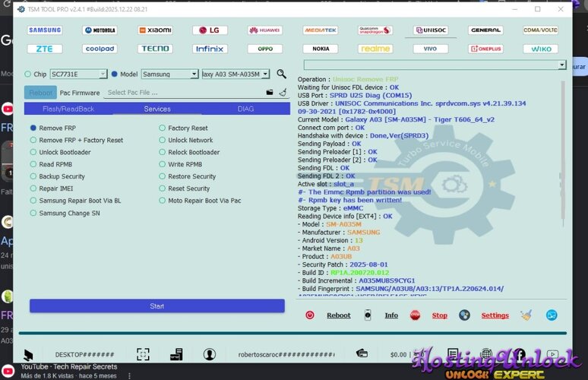This screenshot has width=588, height=380.
Task: Select the Chip radio button
Action: point(28,74)
